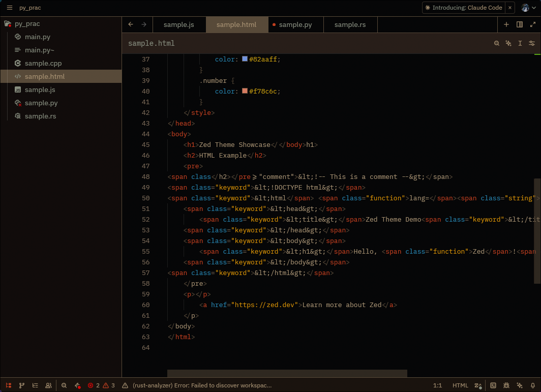
Task: Click the https://zed.dev link text
Action: click(x=264, y=305)
